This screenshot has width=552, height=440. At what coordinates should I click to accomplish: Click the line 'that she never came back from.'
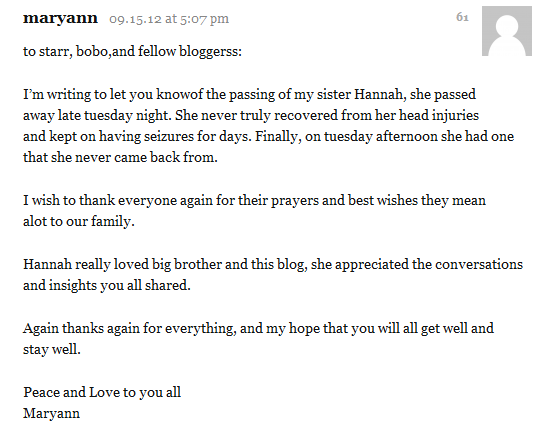tap(120, 158)
